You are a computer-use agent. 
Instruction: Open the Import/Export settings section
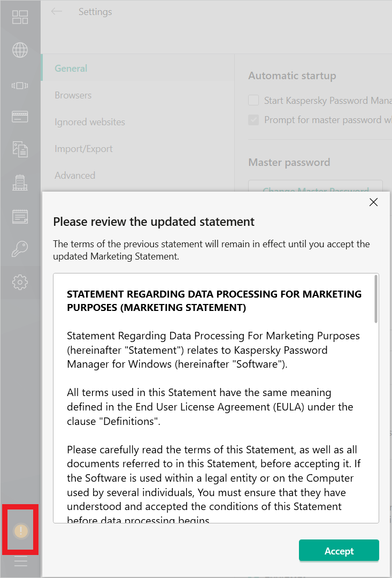pos(83,149)
